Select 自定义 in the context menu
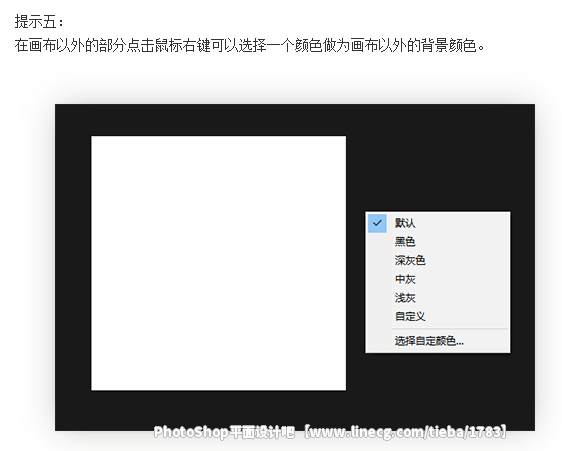 [x=438, y=317]
